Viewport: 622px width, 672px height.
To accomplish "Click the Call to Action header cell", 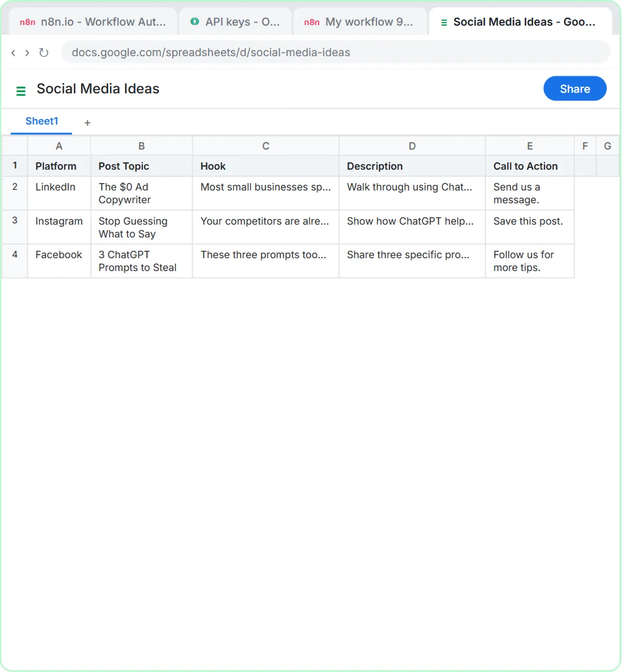I will 530,166.
